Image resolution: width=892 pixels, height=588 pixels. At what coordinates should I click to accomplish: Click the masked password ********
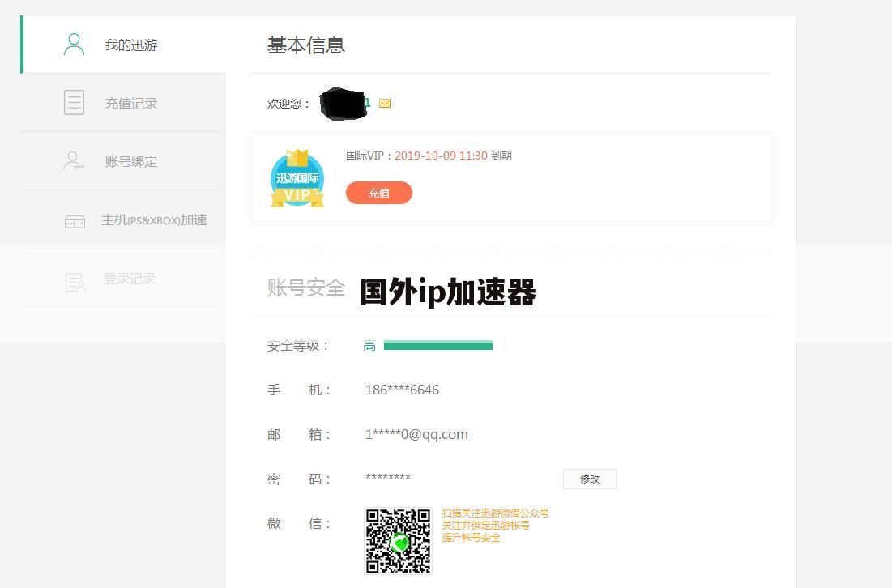(x=388, y=477)
